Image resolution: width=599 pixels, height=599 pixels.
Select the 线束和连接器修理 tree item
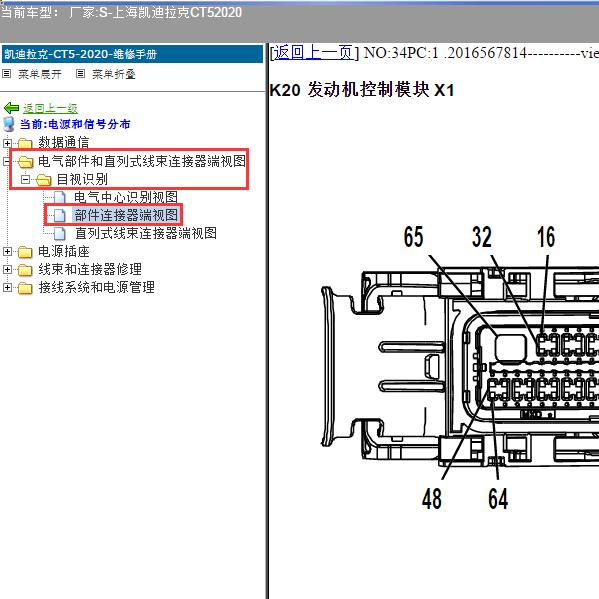90,269
